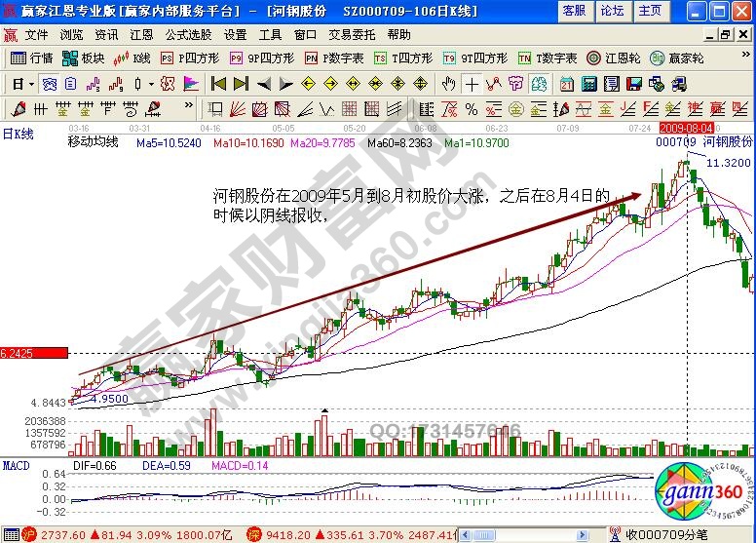Click the 主页 button in title bar

[x=651, y=11]
